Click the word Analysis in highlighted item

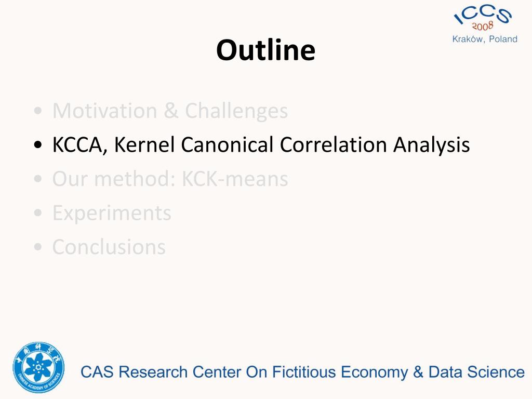click(x=432, y=145)
